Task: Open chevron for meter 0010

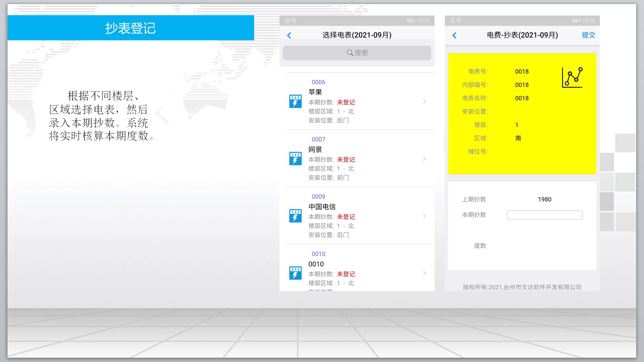Action: (x=424, y=273)
